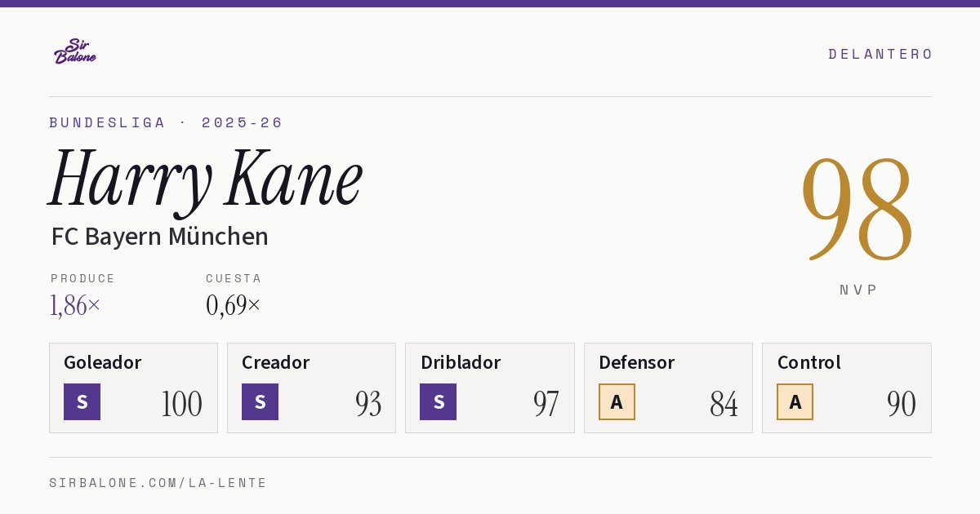Click the Control card title
980x514 pixels.
tap(809, 362)
